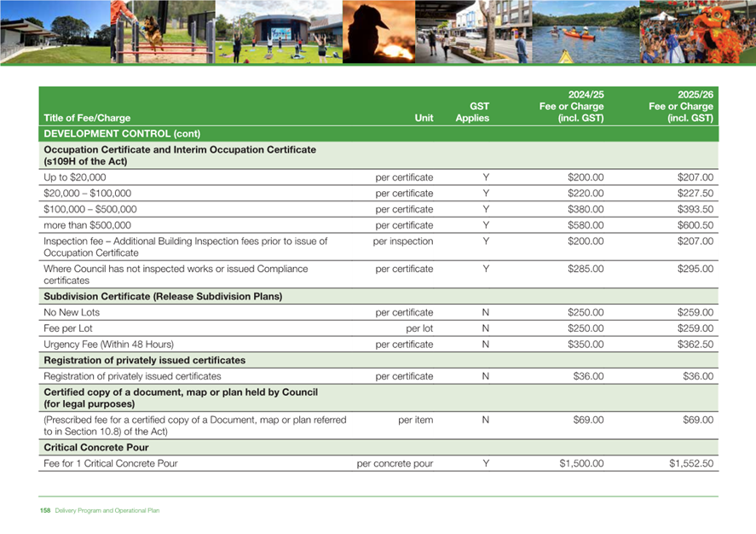The width and height of the screenshot is (756, 534).
Task: Click 'Delivery Program and Operational Plan' footer text
Action: point(107,510)
